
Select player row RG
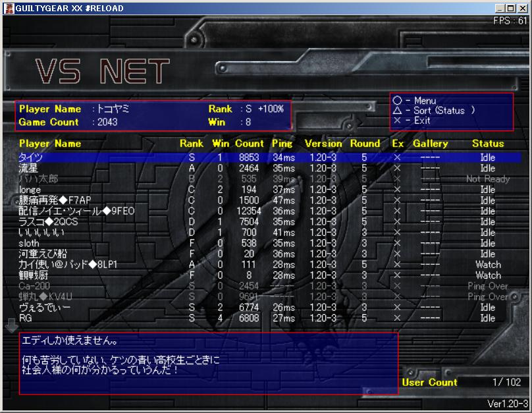click(x=270, y=318)
